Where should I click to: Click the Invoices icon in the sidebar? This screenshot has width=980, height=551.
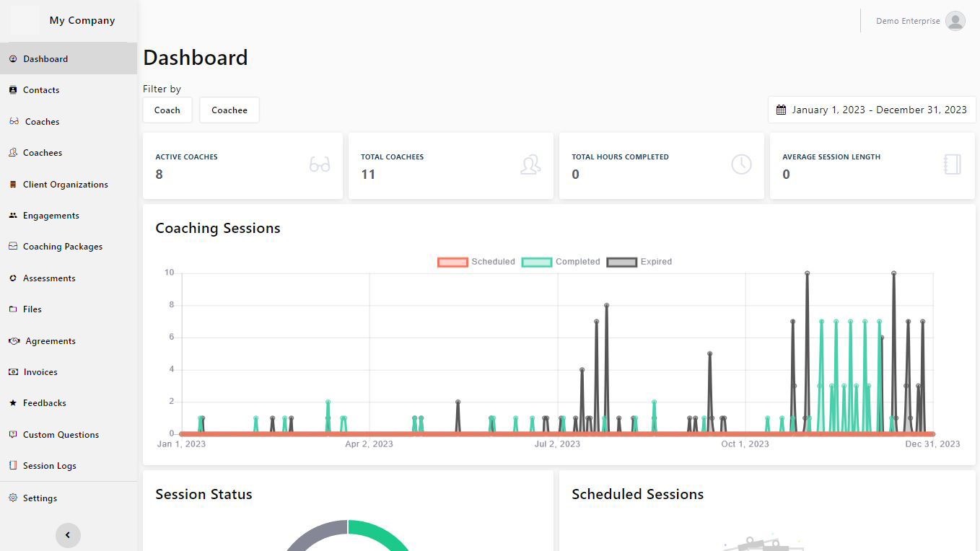(x=12, y=371)
